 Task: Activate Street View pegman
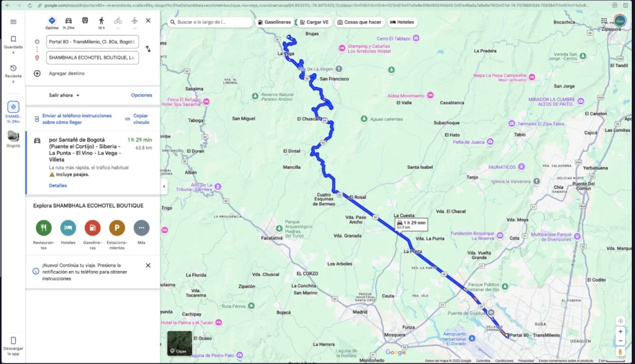click(620, 352)
